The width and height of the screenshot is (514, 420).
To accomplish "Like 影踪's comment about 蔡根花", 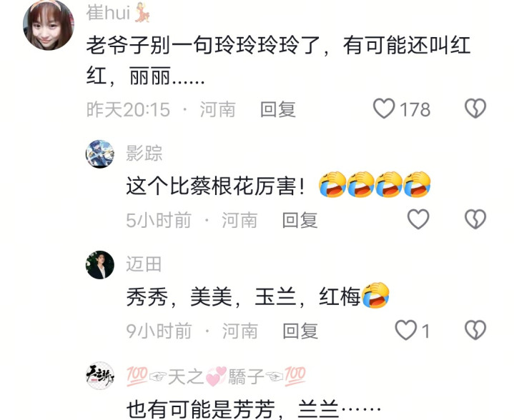I will point(418,219).
